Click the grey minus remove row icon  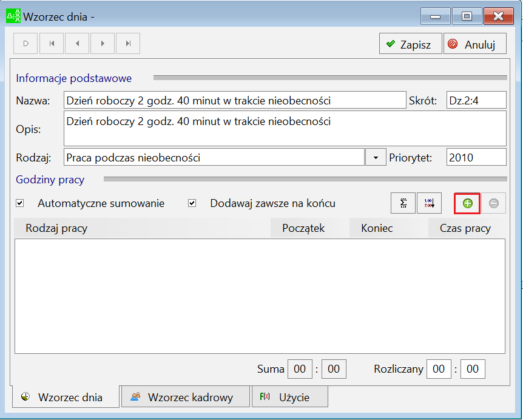(494, 203)
